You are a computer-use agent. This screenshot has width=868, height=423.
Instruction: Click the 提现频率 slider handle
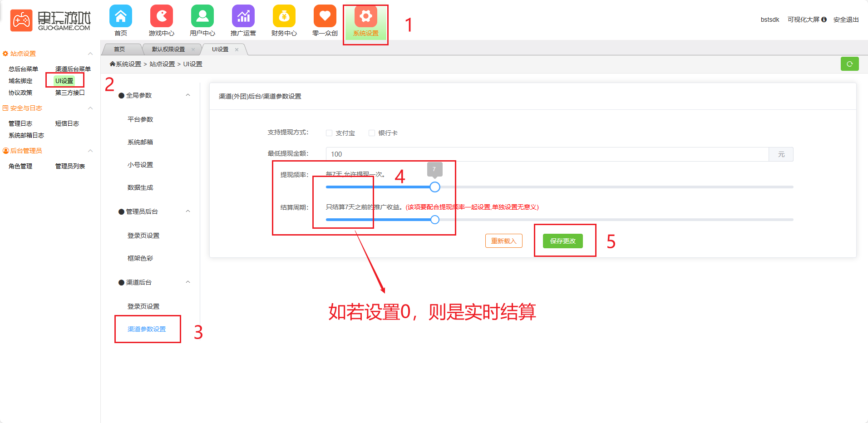(435, 187)
